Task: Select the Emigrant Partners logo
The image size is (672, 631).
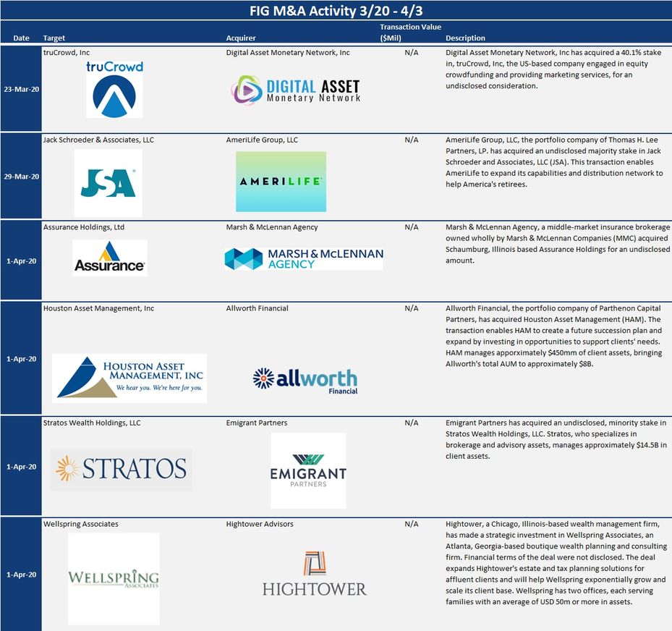Action: click(309, 470)
